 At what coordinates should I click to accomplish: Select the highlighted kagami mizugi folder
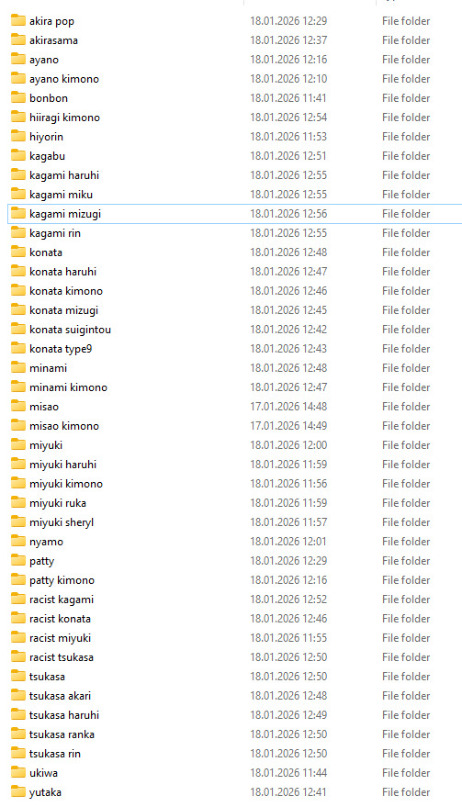(235, 214)
